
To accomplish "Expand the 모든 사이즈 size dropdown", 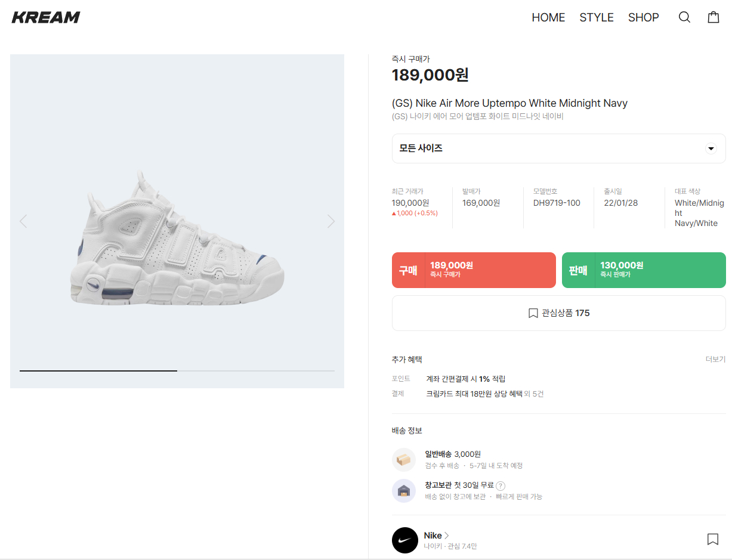I will (558, 148).
